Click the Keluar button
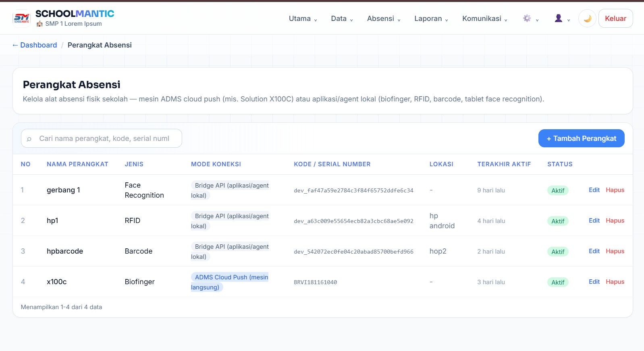The height and width of the screenshot is (351, 644). [615, 19]
